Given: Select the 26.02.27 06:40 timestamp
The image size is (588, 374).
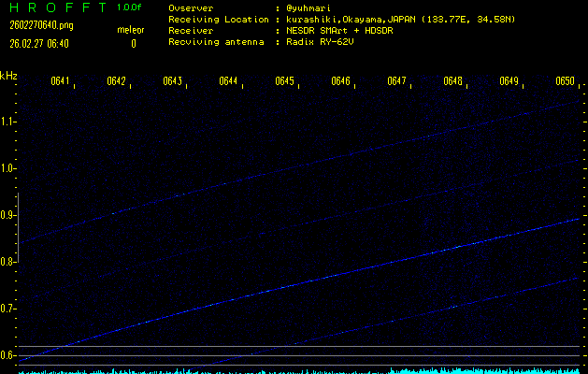Looking at the screenshot, I should 39,43.
